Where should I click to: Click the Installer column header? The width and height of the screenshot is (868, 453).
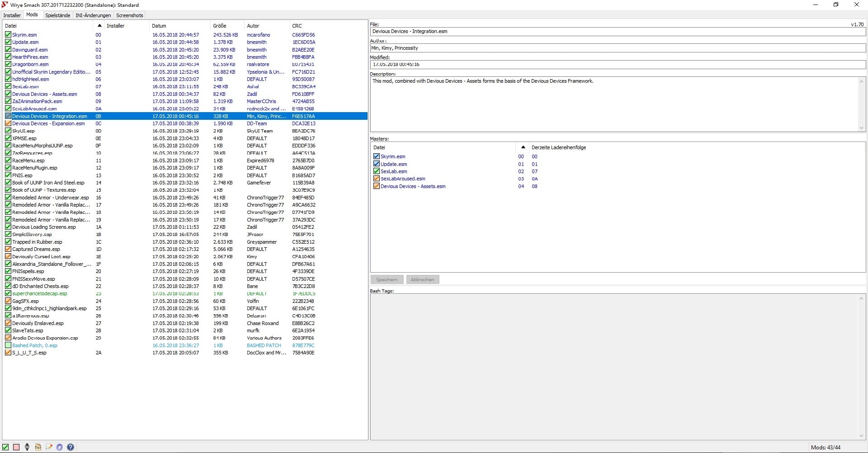(x=126, y=26)
